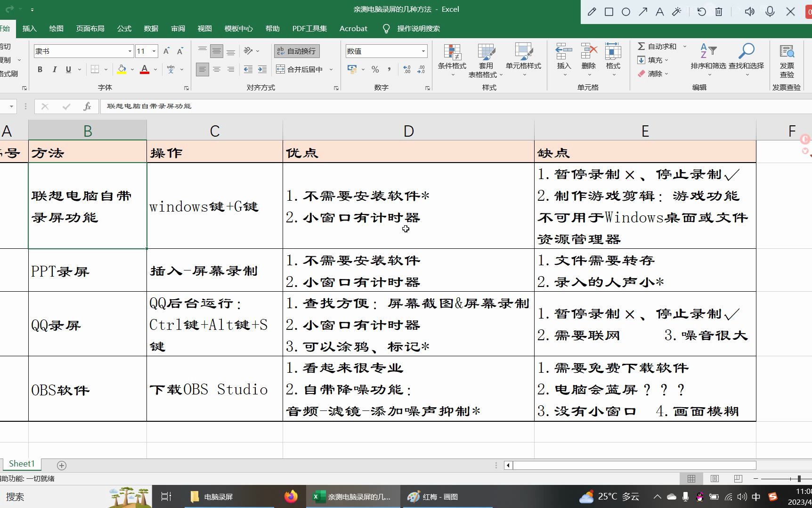Click Format cells (格式) icon
The height and width of the screenshot is (508, 812).
[613, 52]
